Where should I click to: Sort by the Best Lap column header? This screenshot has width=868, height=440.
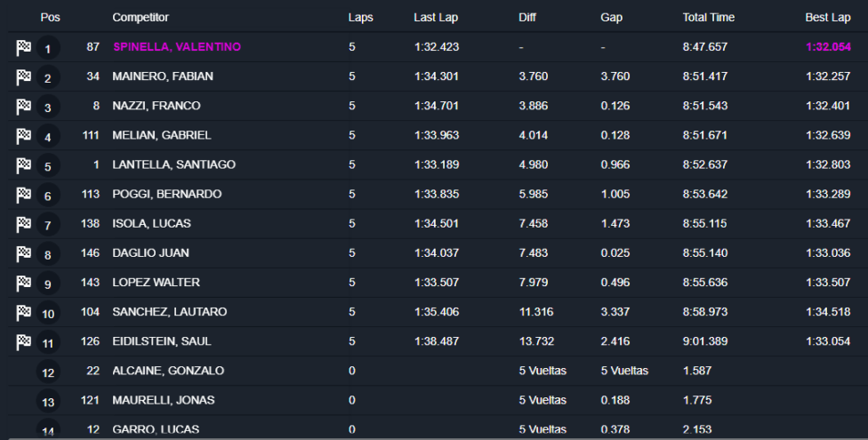pyautogui.click(x=828, y=17)
